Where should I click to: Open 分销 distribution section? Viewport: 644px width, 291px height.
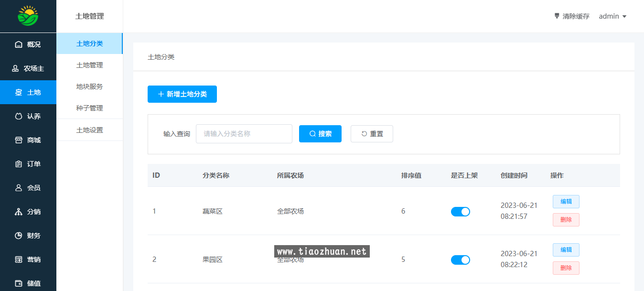tap(28, 212)
